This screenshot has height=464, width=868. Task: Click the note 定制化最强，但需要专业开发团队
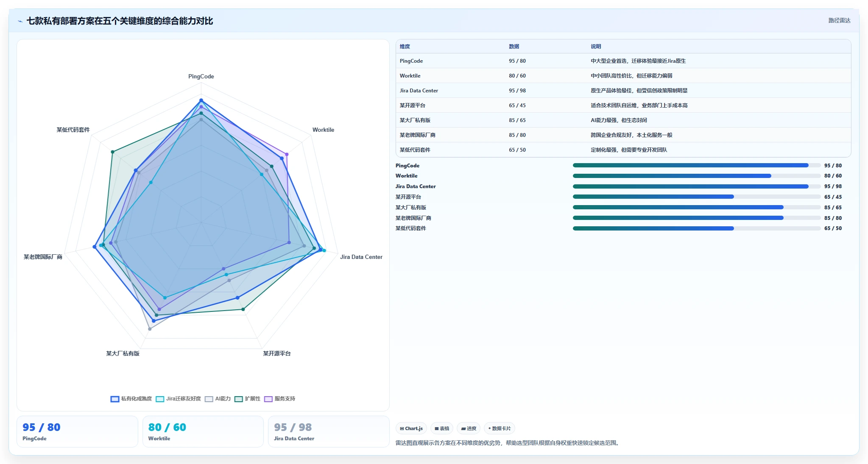[629, 150]
